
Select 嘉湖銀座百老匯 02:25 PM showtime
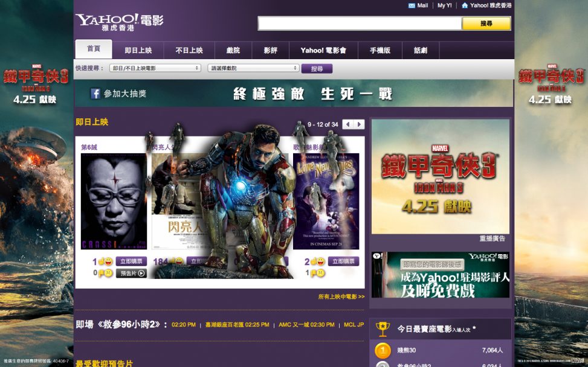[237, 325]
